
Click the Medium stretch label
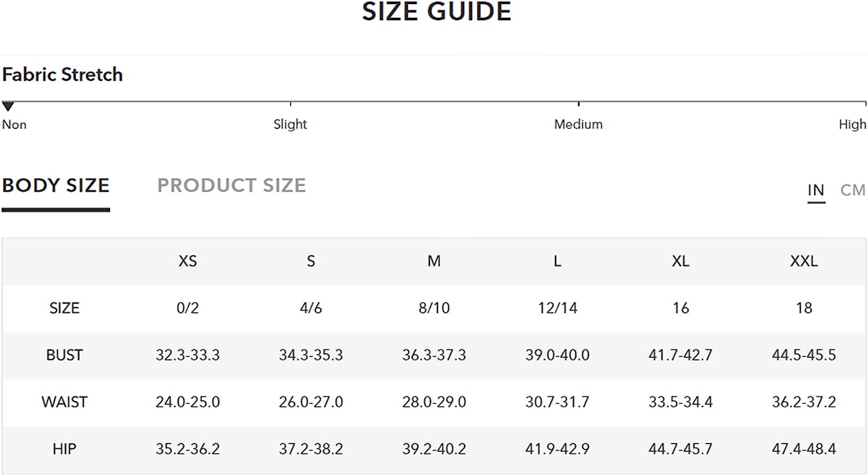[578, 124]
